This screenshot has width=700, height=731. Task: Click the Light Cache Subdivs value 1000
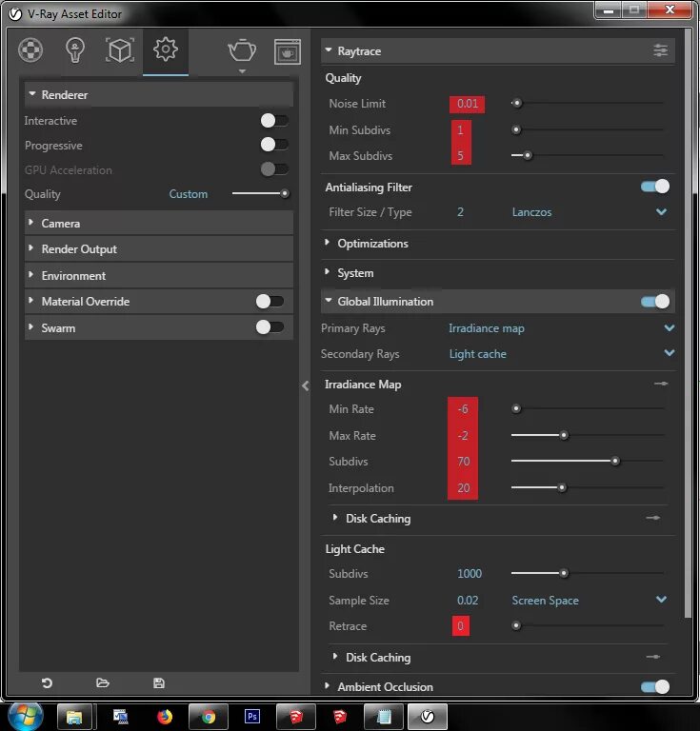click(470, 573)
